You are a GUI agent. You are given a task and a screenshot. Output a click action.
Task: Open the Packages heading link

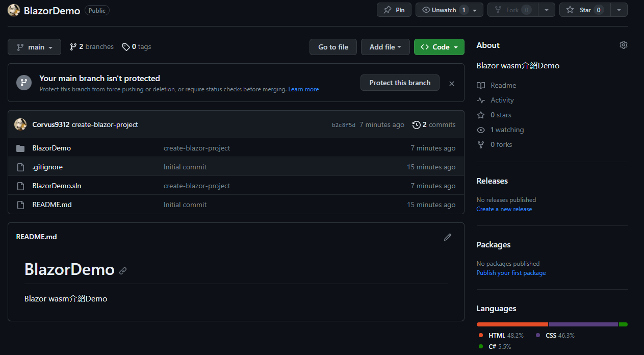click(x=494, y=244)
